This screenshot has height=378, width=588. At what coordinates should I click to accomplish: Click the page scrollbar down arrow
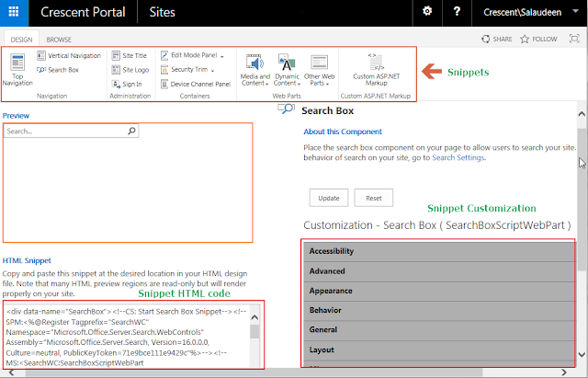582,354
